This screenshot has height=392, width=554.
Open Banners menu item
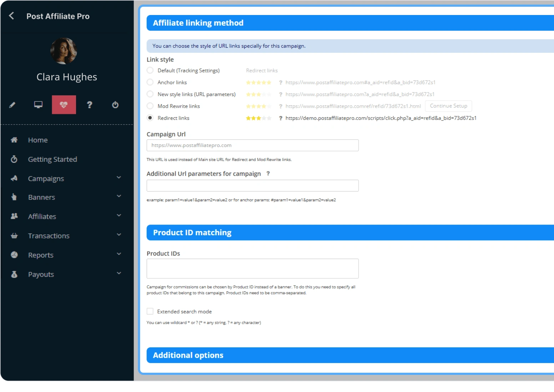tap(41, 197)
